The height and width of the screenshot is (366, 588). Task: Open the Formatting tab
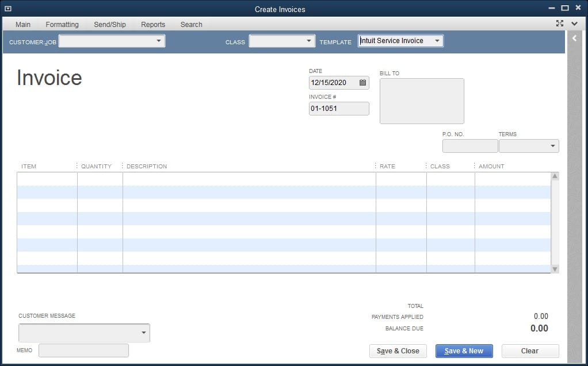point(62,25)
